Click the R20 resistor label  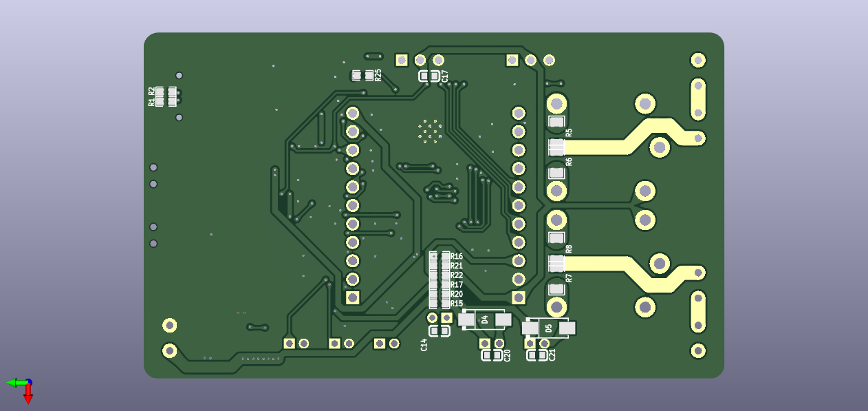tap(457, 294)
